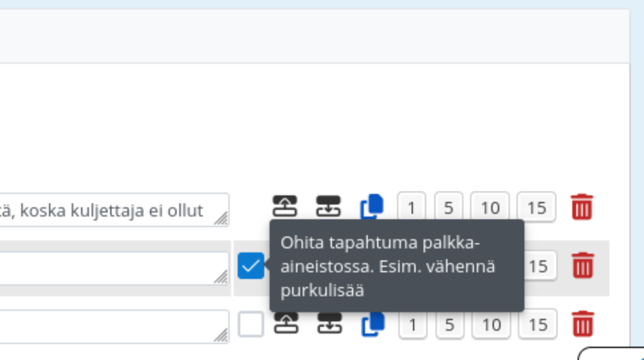This screenshot has height=360, width=644.
Task: Click the empty text area in highlighted row
Action: (114, 268)
